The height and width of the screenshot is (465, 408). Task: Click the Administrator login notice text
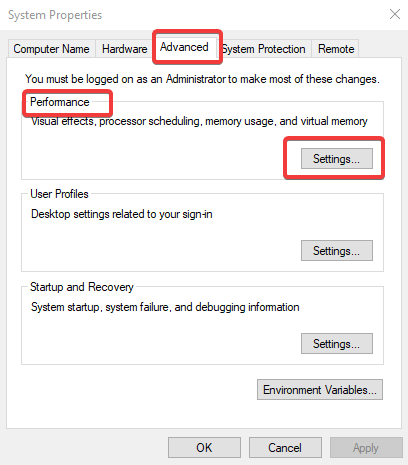202,79
